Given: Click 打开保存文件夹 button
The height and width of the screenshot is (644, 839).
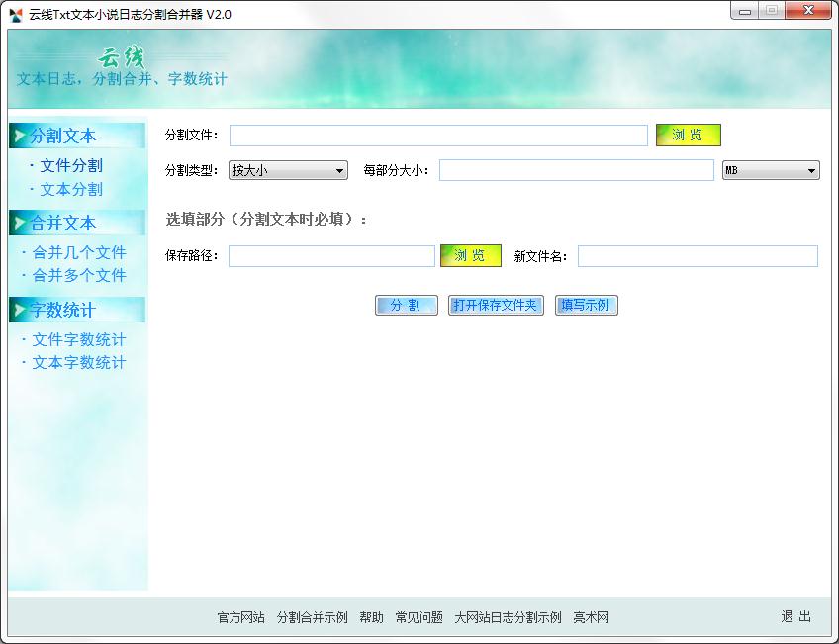Looking at the screenshot, I should pyautogui.click(x=496, y=305).
